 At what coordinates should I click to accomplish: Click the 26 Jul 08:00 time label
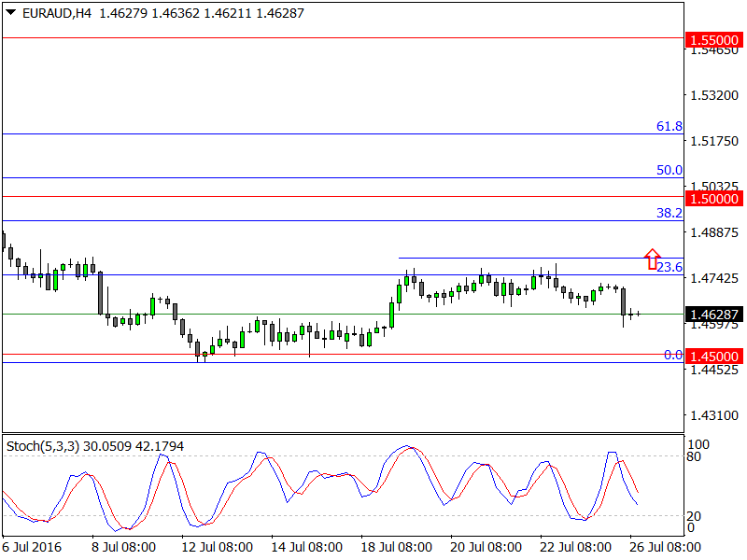tap(665, 547)
